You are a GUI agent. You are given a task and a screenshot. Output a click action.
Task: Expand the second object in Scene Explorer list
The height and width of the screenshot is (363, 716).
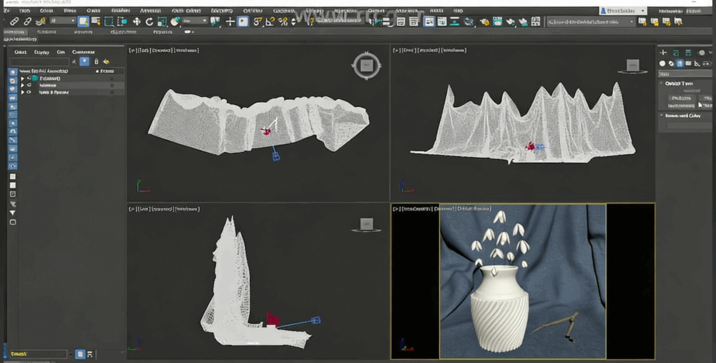click(22, 85)
